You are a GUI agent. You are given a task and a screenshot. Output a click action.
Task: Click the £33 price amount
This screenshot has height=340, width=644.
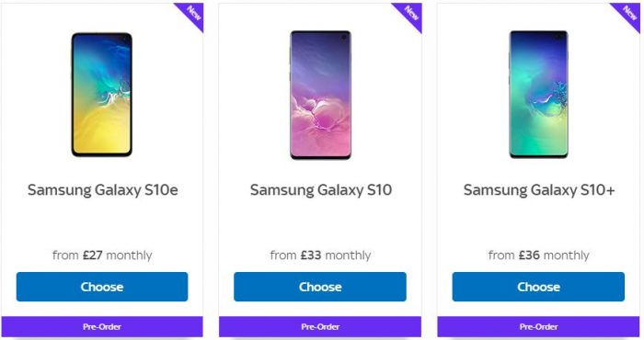[x=311, y=255]
